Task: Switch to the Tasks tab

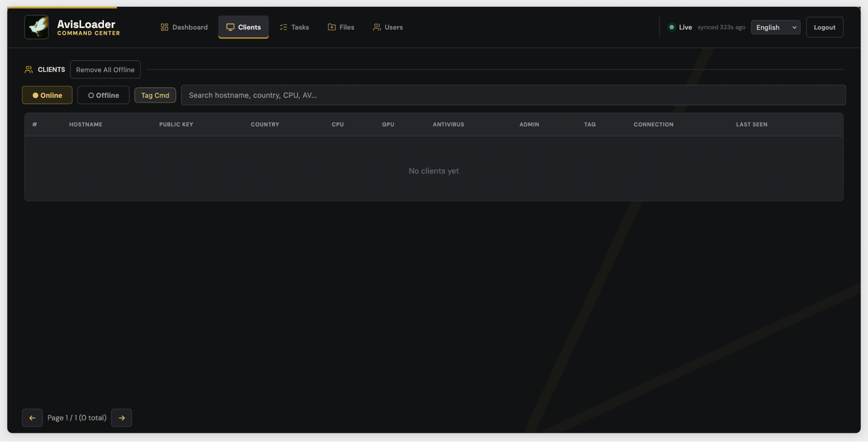Action: click(x=294, y=27)
